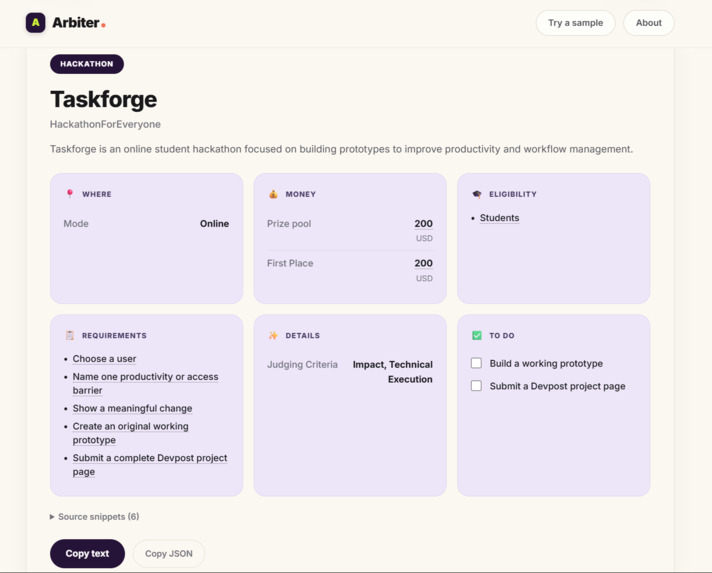Click the First Place 200 value
This screenshot has width=712, height=573.
(x=423, y=263)
